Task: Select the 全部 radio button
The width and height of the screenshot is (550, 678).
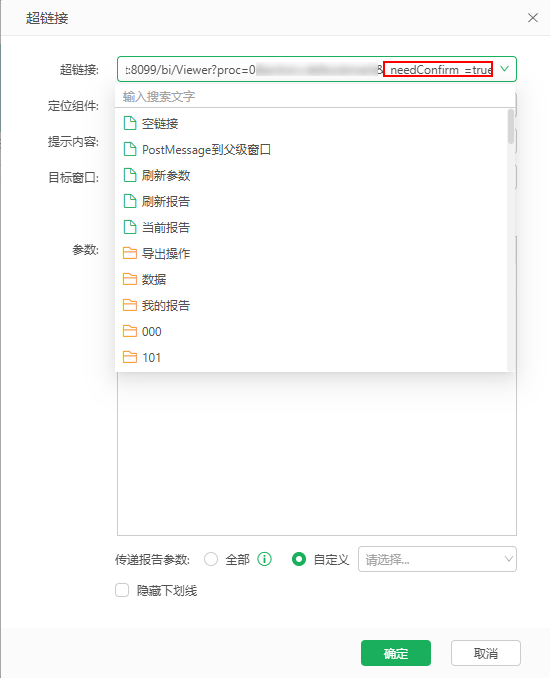Action: (211, 559)
